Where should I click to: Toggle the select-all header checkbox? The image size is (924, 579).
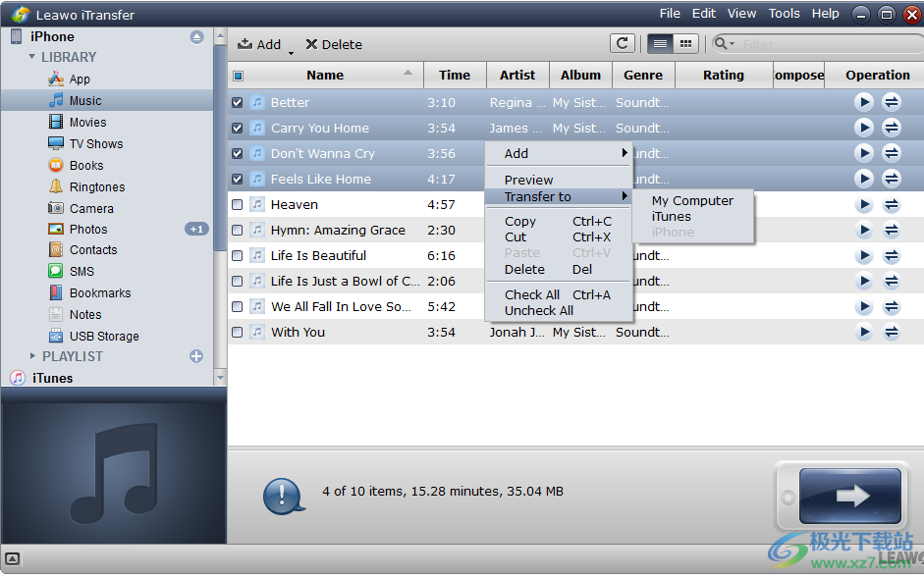pyautogui.click(x=238, y=76)
